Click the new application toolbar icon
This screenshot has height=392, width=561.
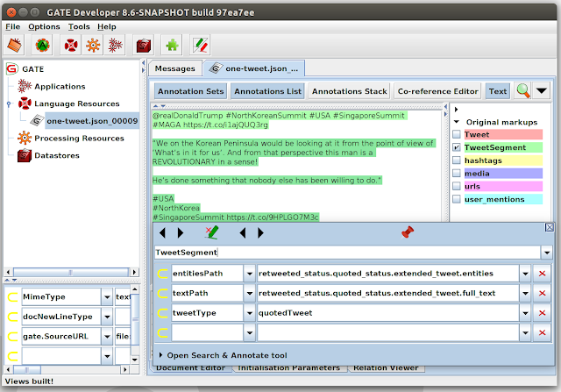tap(115, 45)
